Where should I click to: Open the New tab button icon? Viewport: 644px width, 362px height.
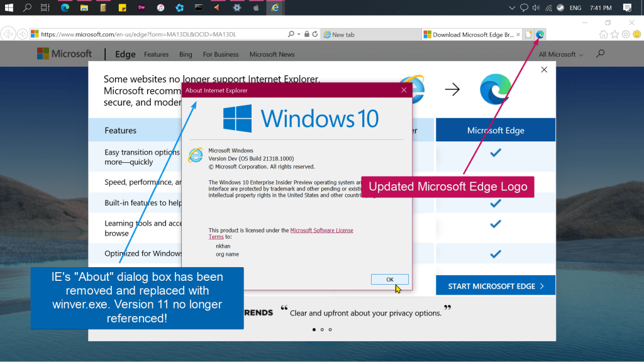tap(528, 35)
